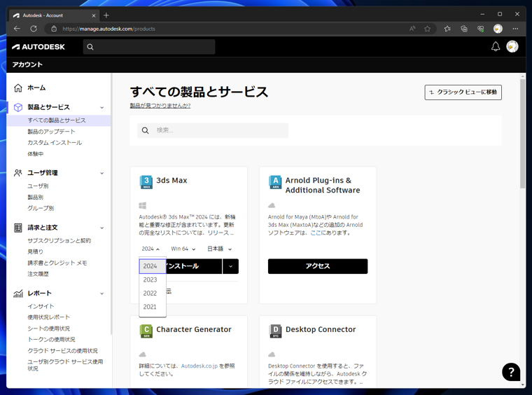
Task: Close the 2024 version dropdown on 3ds Max
Action: point(150,249)
